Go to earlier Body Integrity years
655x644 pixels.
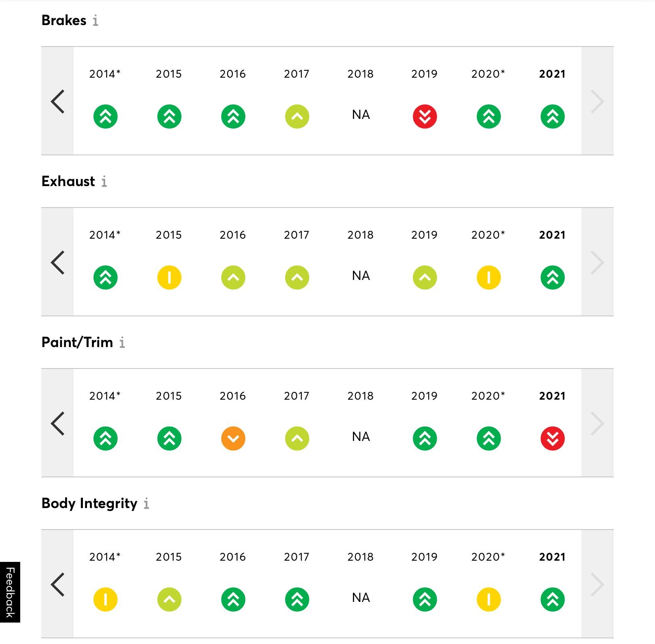pyautogui.click(x=58, y=584)
